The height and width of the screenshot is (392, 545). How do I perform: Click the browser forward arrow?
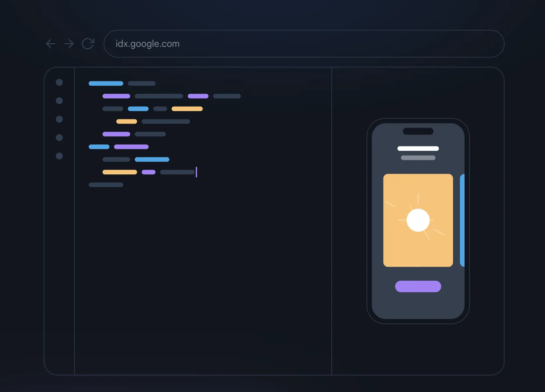pos(69,44)
